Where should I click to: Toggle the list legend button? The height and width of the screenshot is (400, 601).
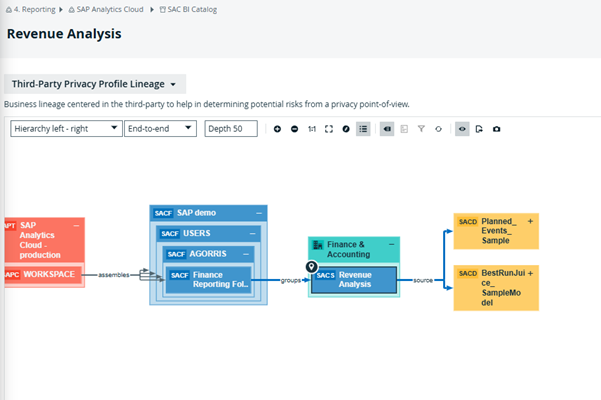(363, 129)
